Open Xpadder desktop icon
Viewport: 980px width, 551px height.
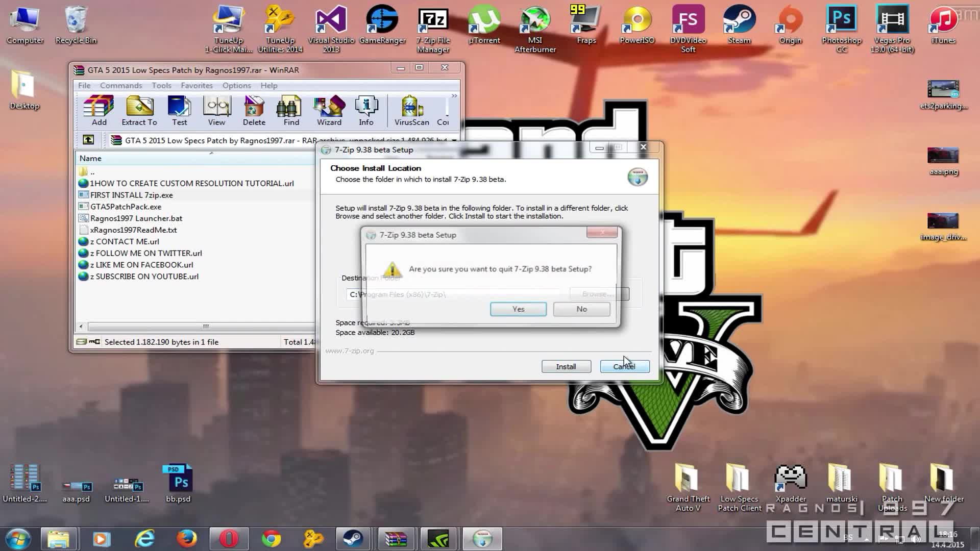pyautogui.click(x=791, y=484)
